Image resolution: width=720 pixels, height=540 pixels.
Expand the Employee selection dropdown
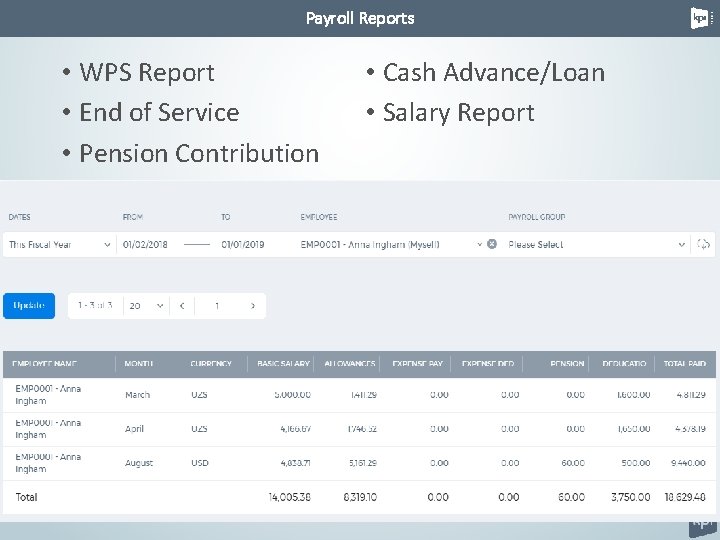[x=479, y=244]
